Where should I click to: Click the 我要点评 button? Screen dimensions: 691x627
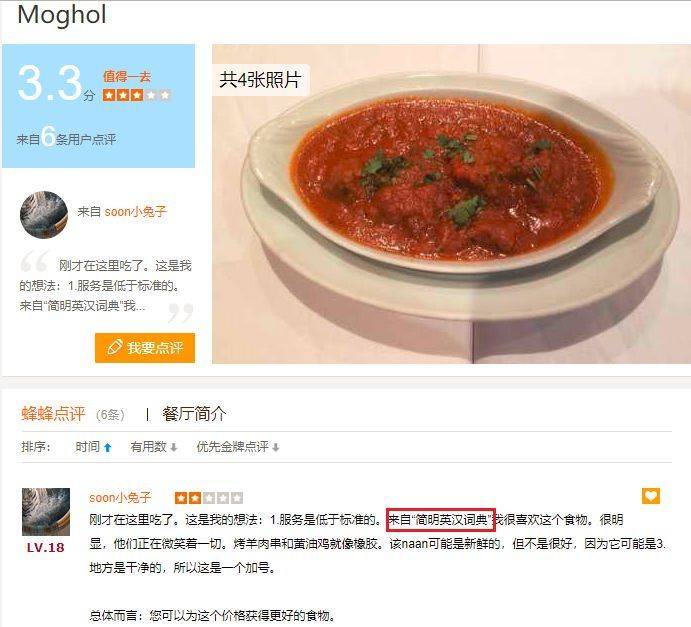tap(145, 348)
